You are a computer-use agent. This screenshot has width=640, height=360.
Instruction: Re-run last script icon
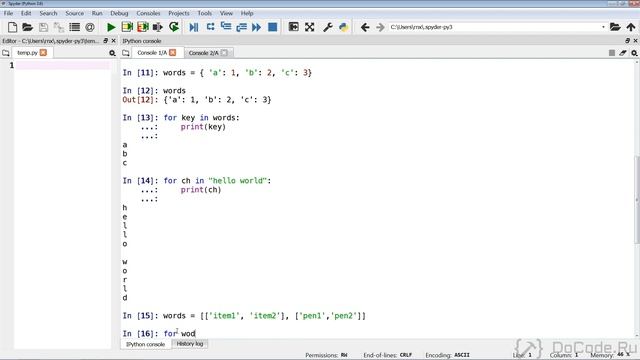pos(174,27)
